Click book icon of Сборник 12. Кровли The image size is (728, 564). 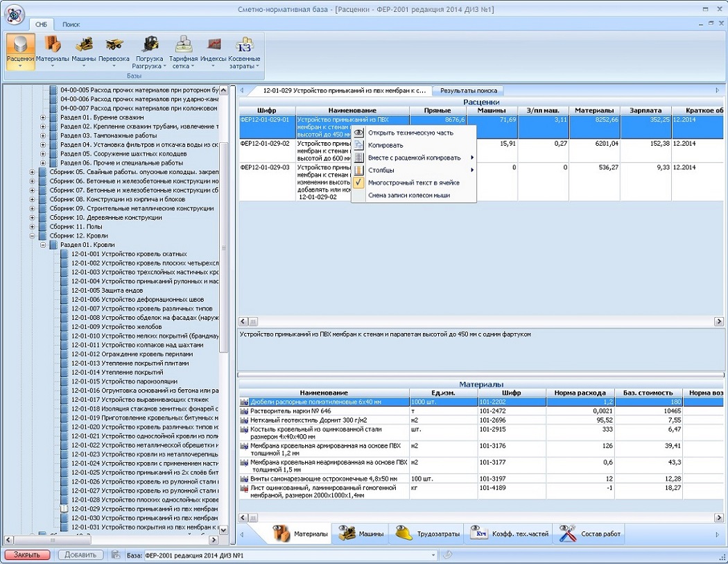point(43,236)
